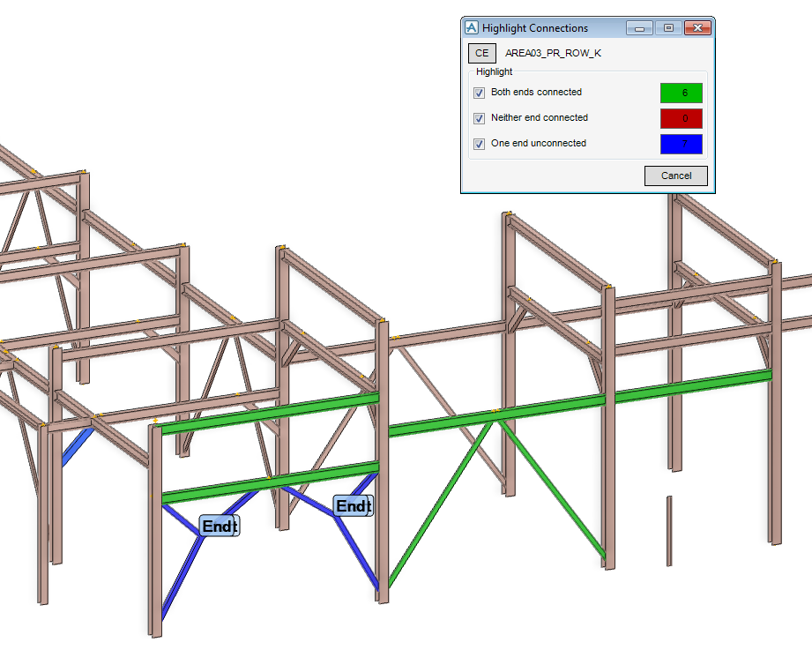Maximize the Highlight Connections window

coord(668,28)
